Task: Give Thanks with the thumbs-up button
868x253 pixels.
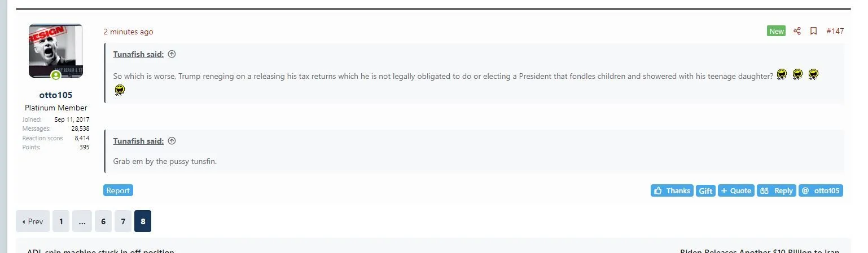Action: click(672, 190)
